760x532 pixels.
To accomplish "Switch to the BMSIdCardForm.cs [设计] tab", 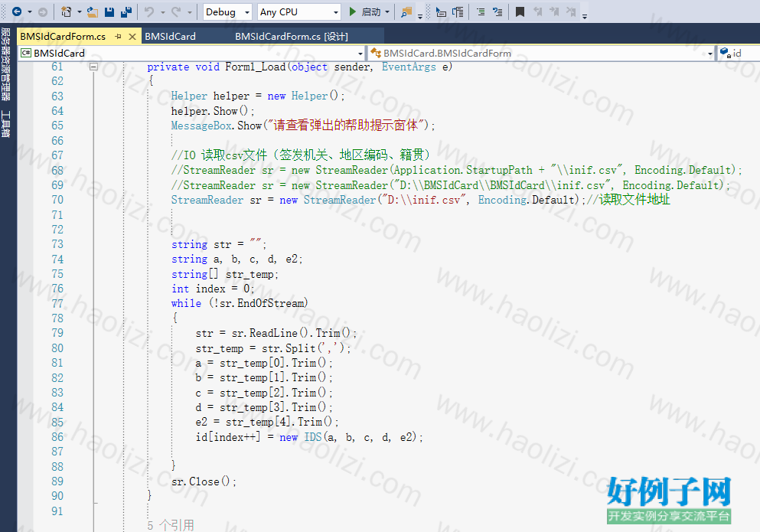I will click(292, 37).
